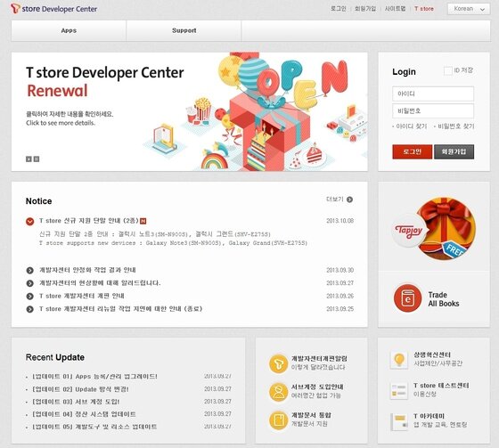Viewport: 499px width, 448px height.
Task: Click the N new badge on the first notice
Action: coord(143,221)
